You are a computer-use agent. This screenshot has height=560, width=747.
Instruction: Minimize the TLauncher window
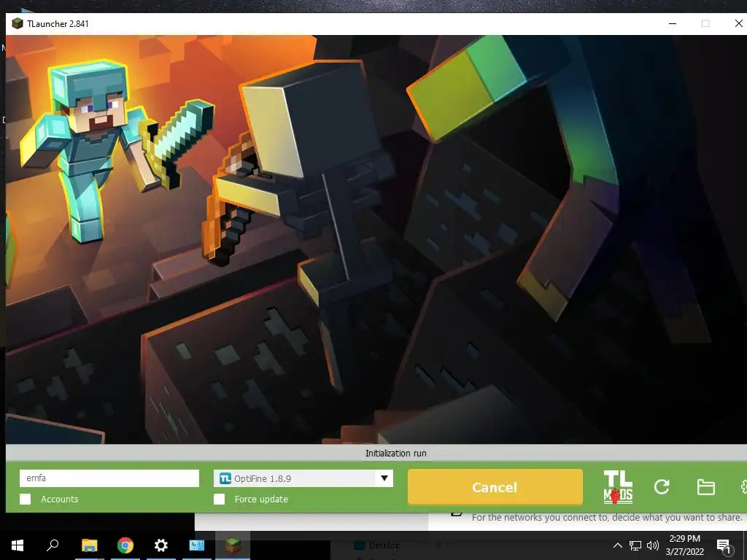point(673,23)
